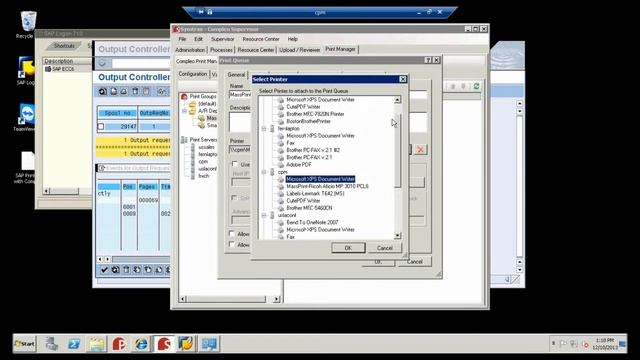The width and height of the screenshot is (640, 360).
Task: Collapse A/R Dep node in Print Groups tree
Action: coord(184,111)
